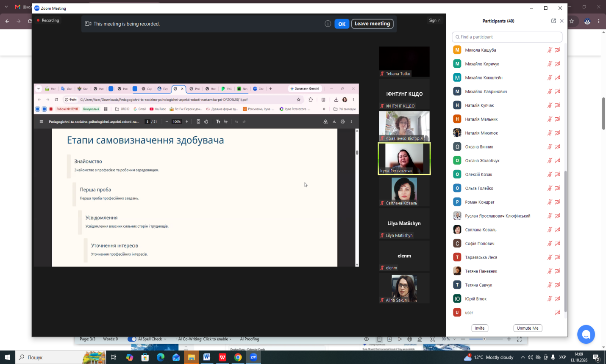Screen dimensions: 606x364
Task: Open the 90% zoom level dropdown
Action: pyautogui.click(x=448, y=339)
